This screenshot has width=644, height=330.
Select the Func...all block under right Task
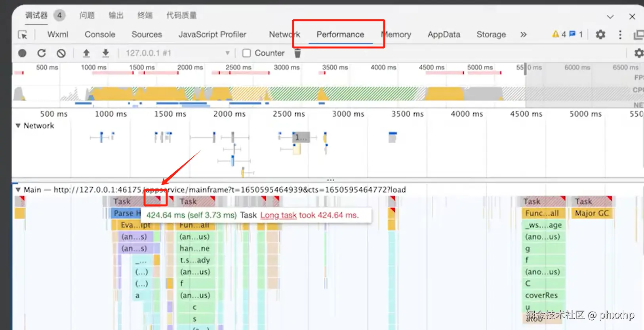tap(543, 213)
